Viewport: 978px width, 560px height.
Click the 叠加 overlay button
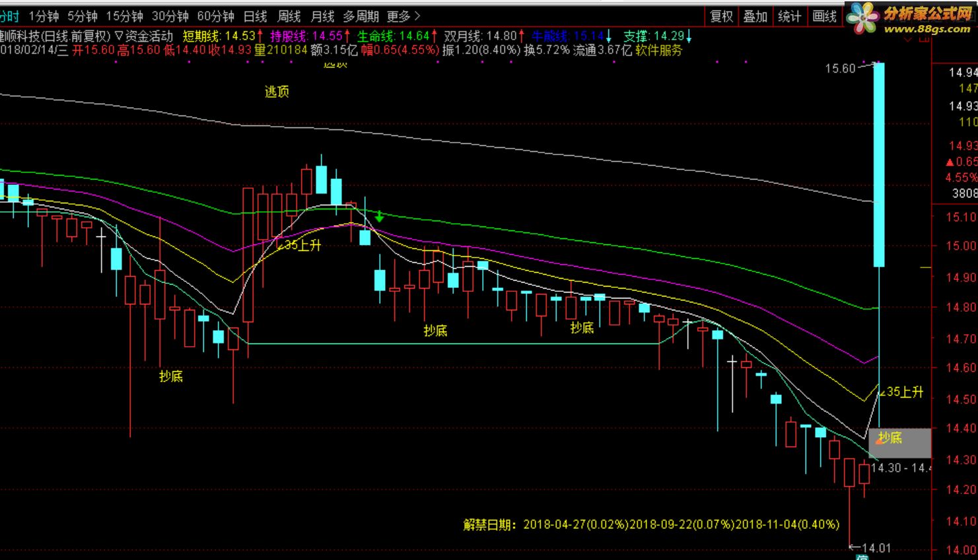point(755,17)
